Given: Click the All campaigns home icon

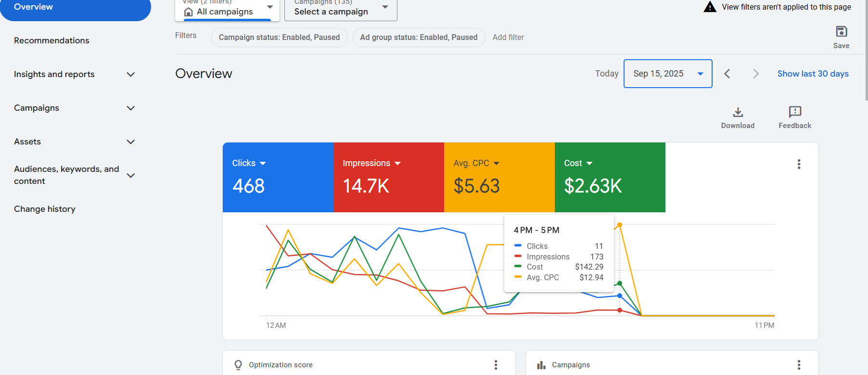Looking at the screenshot, I should [x=189, y=12].
